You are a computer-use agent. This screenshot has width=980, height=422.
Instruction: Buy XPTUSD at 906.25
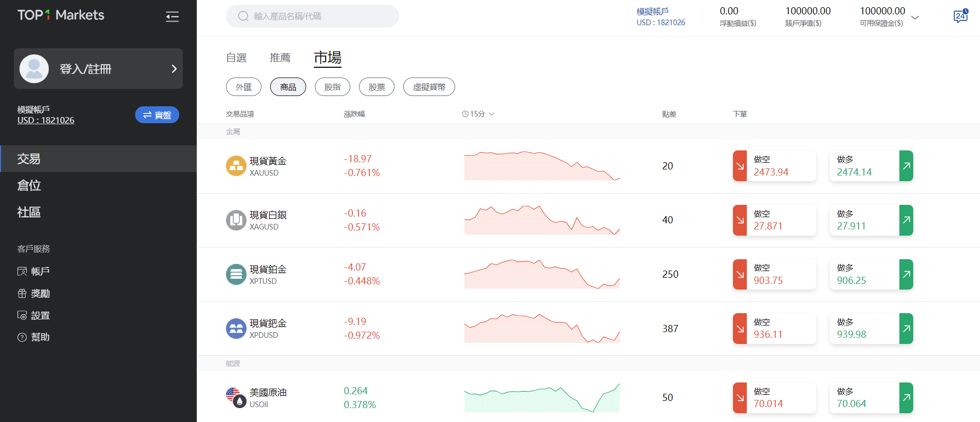[x=872, y=274]
